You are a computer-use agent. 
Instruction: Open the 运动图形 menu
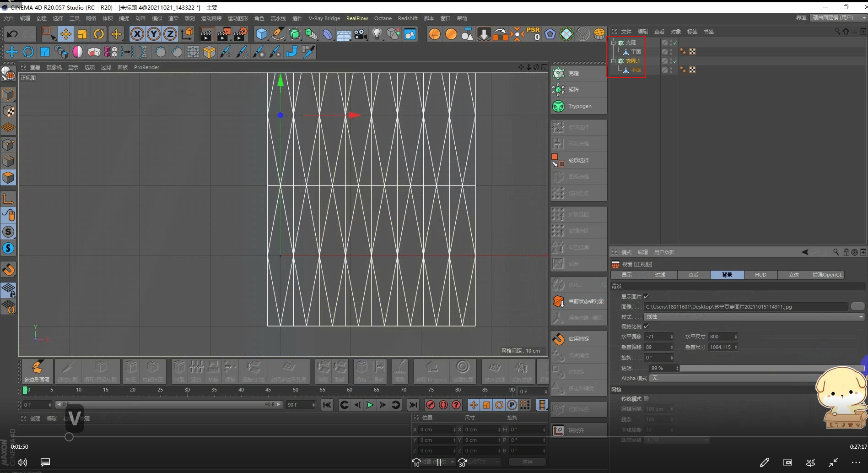237,18
